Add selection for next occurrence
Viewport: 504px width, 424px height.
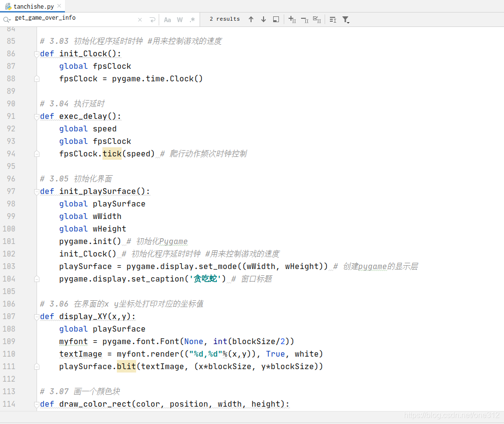pos(292,20)
